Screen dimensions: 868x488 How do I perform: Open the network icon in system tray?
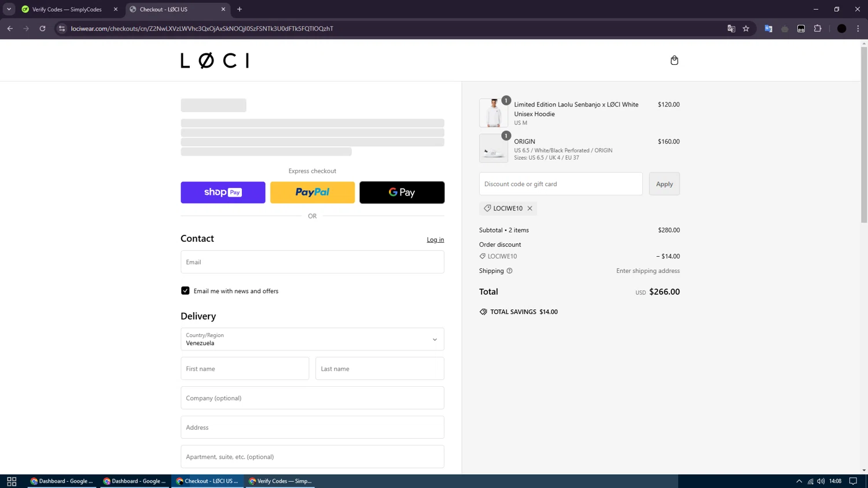coord(810,481)
